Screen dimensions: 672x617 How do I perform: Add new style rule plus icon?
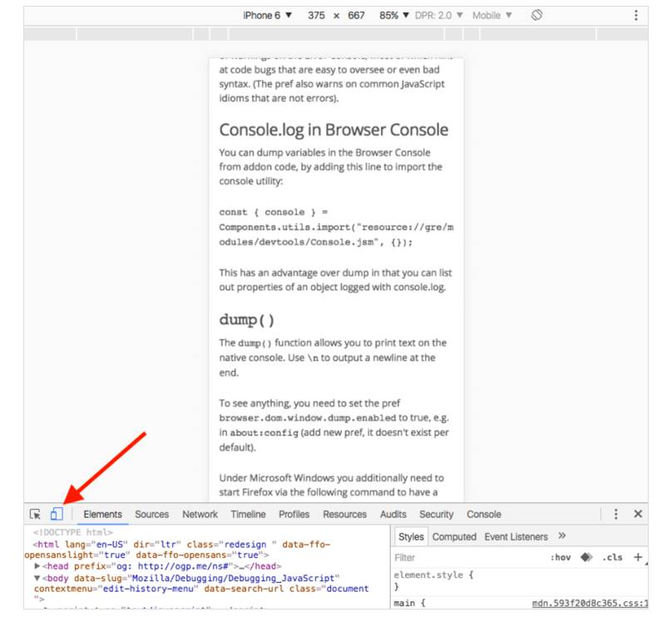point(638,557)
